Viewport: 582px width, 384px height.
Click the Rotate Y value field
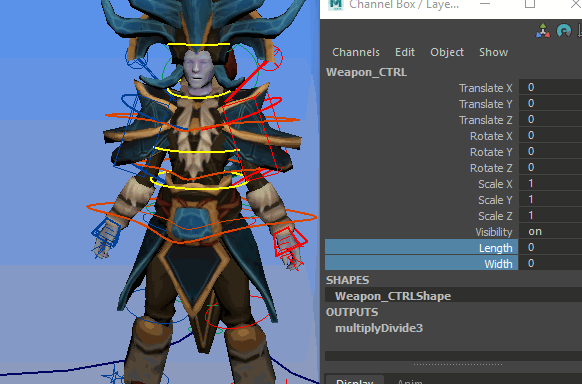coord(550,151)
